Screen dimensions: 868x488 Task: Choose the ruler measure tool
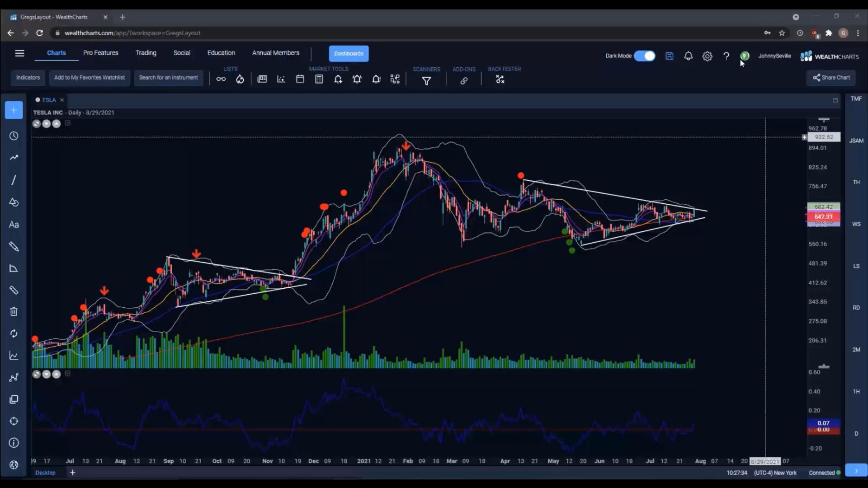click(x=14, y=290)
